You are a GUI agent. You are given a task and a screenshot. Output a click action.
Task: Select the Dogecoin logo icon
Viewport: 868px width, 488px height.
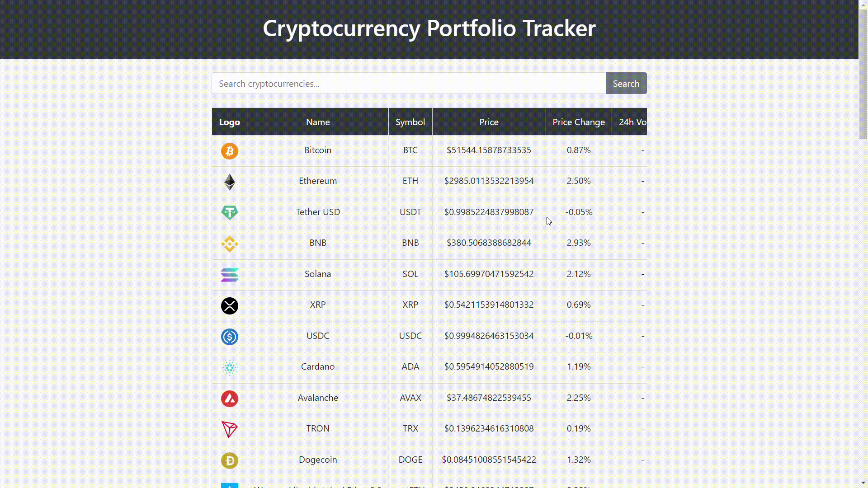coord(229,460)
